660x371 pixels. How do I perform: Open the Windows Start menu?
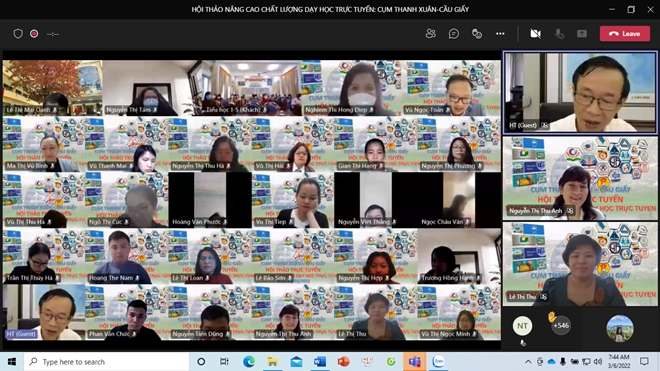pos(12,362)
